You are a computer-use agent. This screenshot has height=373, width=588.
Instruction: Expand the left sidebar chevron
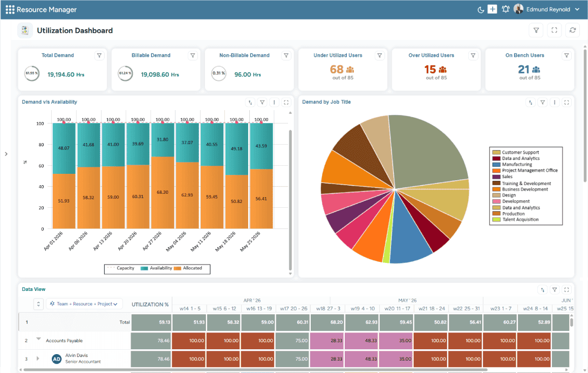pyautogui.click(x=6, y=154)
